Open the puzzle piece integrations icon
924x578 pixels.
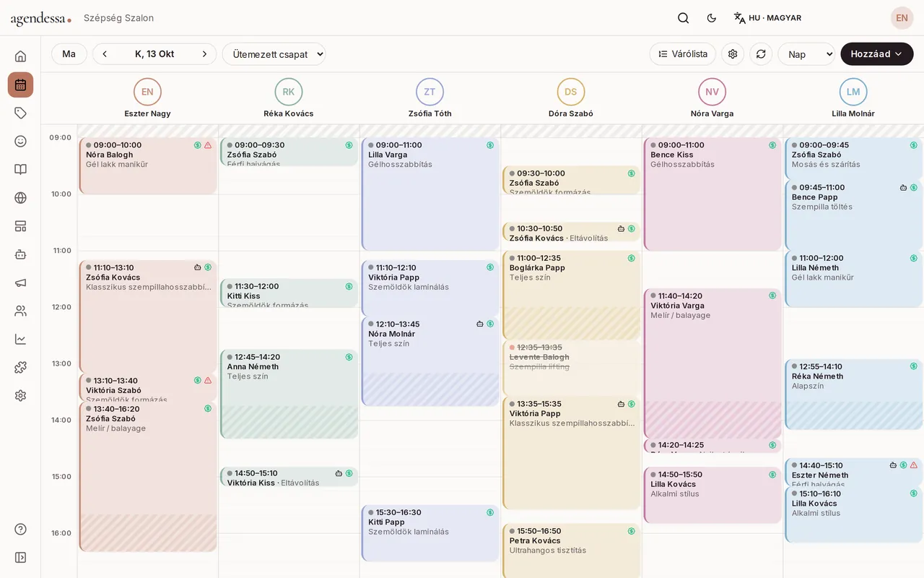coord(20,367)
